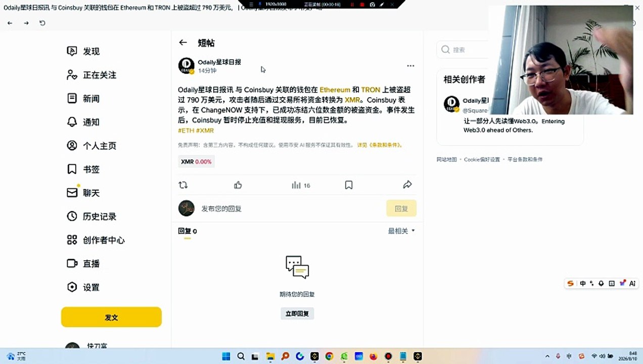Image resolution: width=643 pixels, height=364 pixels.
Task: Click the speaker volume tray icon
Action: pos(602,356)
